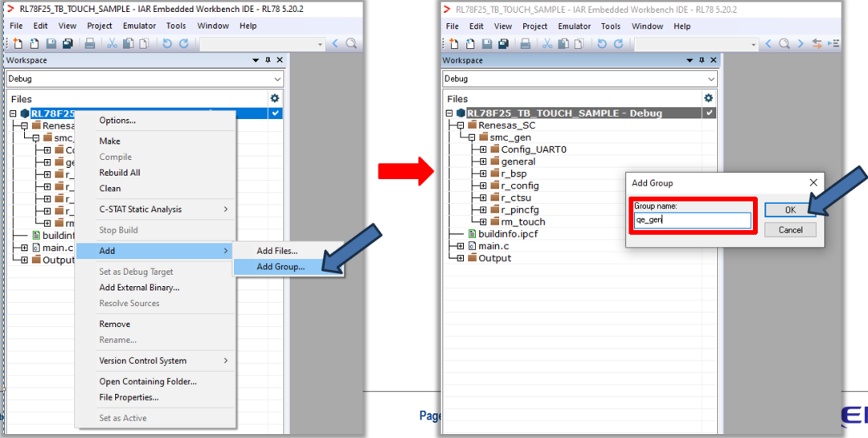The height and width of the screenshot is (438, 868).
Task: Toggle checkmark on highlighted project row in left window
Action: pyautogui.click(x=276, y=113)
